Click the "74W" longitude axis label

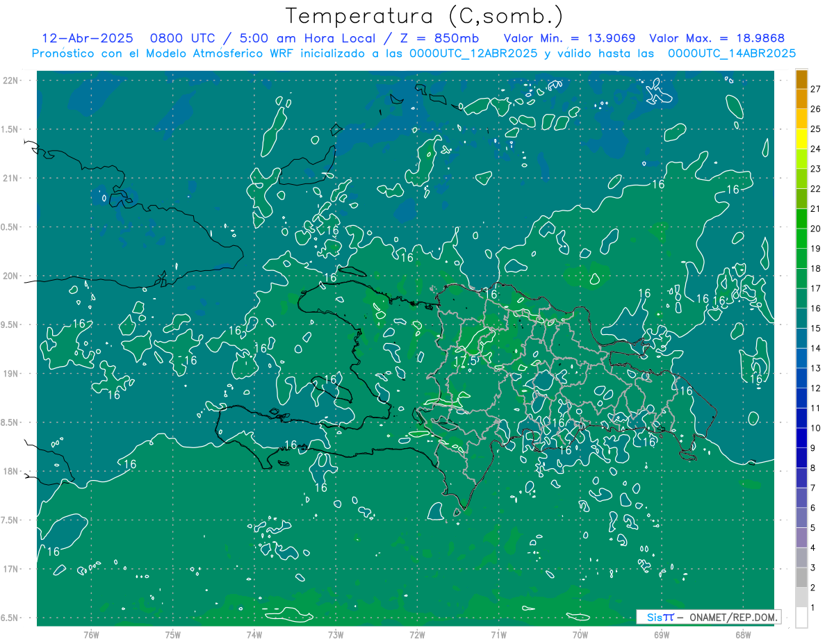[x=254, y=634]
